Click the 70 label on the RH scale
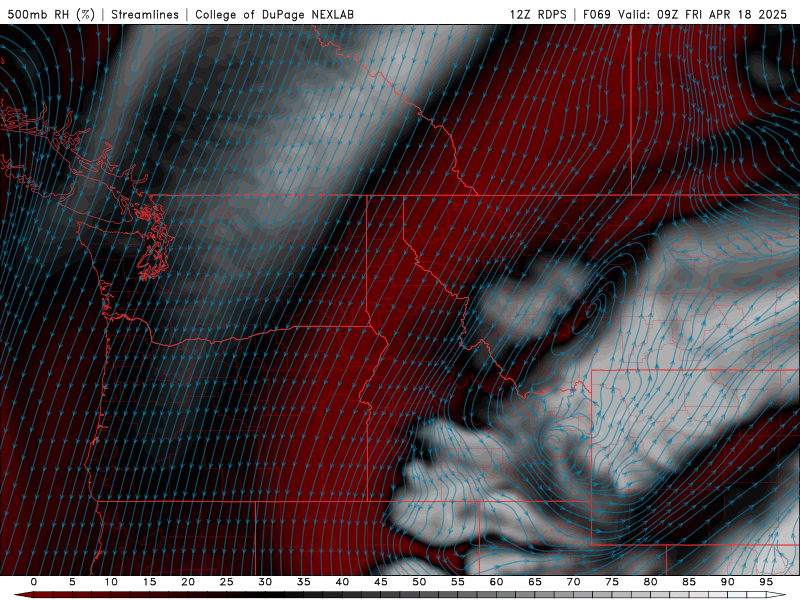800x600 pixels. (x=573, y=582)
